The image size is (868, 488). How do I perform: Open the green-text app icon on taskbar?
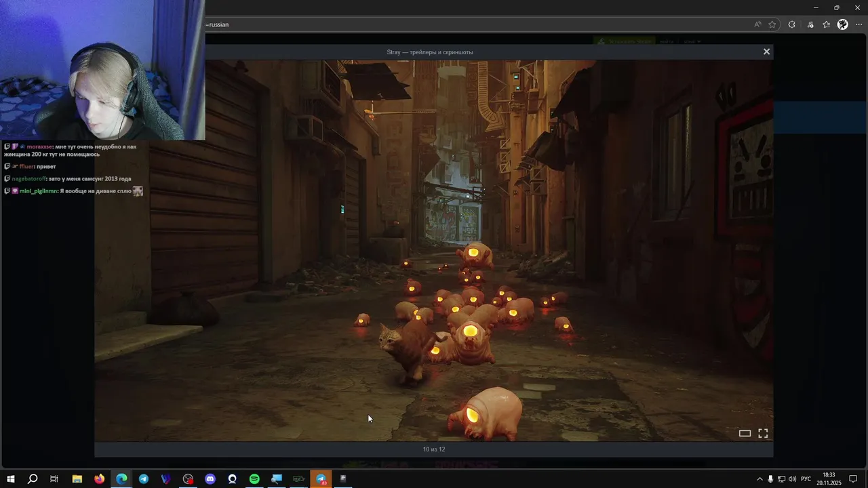point(298,479)
